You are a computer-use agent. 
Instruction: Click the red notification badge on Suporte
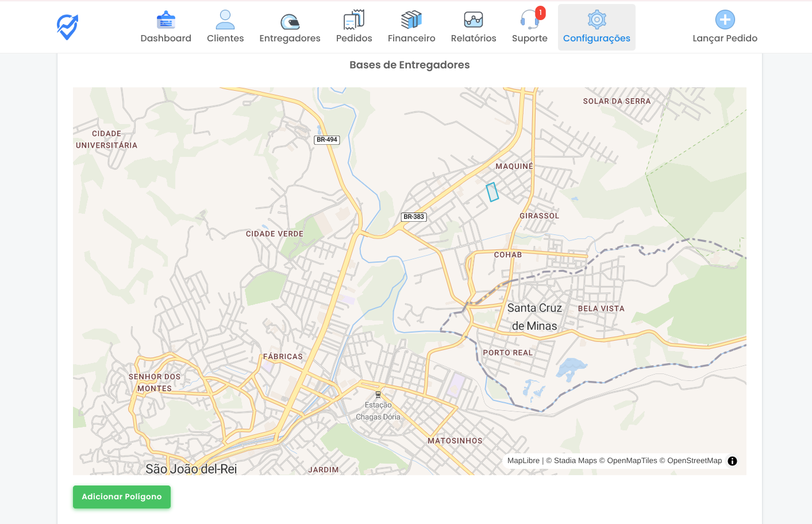coord(540,13)
